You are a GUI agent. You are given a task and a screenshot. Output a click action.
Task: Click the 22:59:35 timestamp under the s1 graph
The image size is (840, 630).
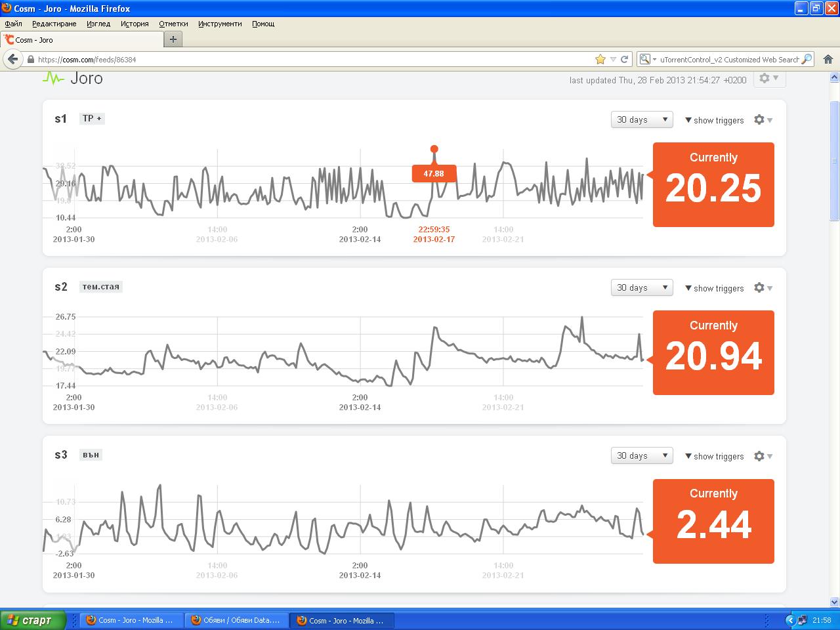tap(434, 230)
